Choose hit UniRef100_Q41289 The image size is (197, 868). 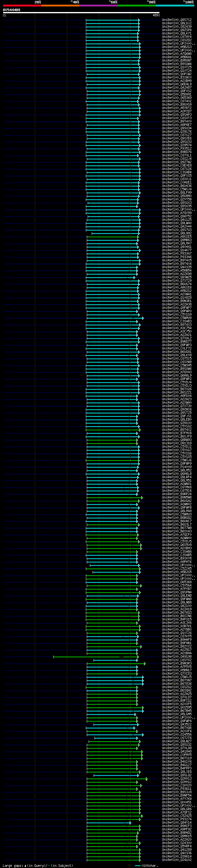click(177, 850)
